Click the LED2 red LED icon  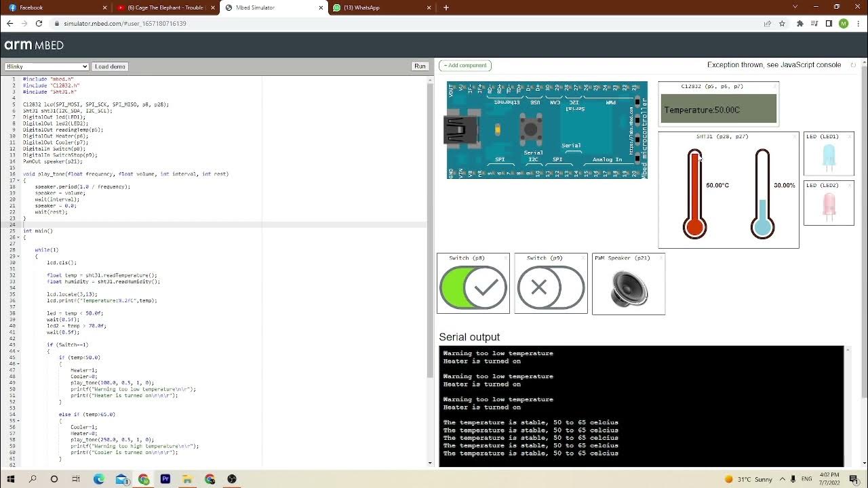[829, 206]
